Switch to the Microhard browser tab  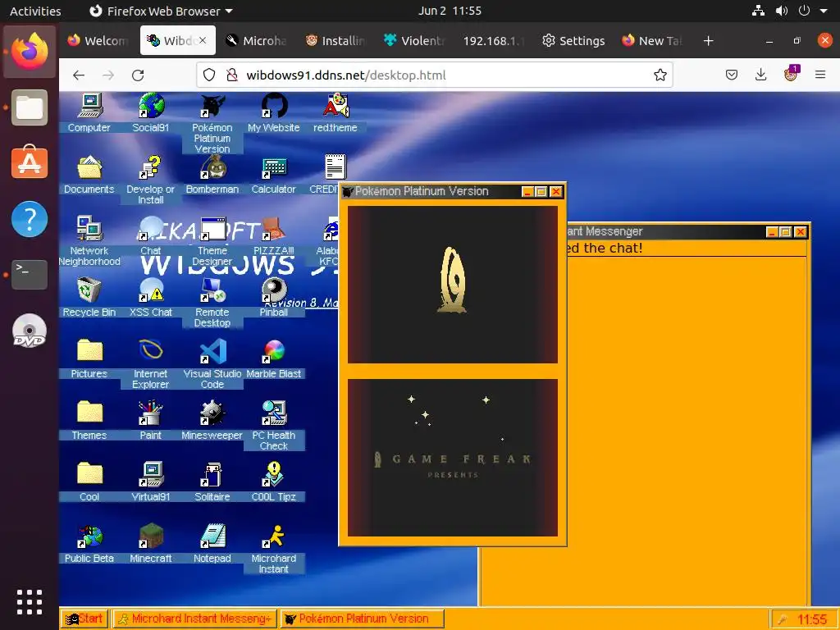(x=256, y=41)
